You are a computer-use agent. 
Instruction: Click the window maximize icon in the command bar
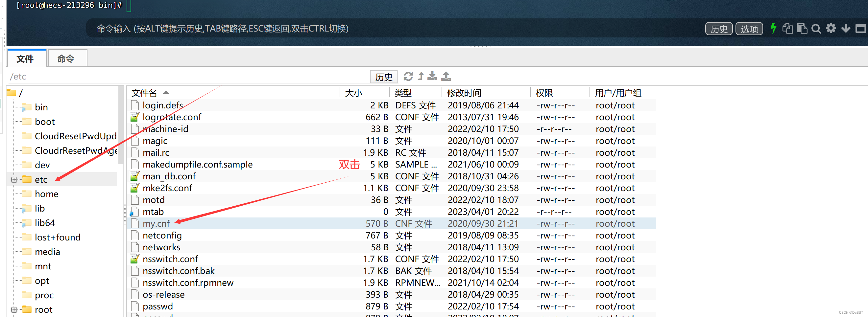pos(860,29)
